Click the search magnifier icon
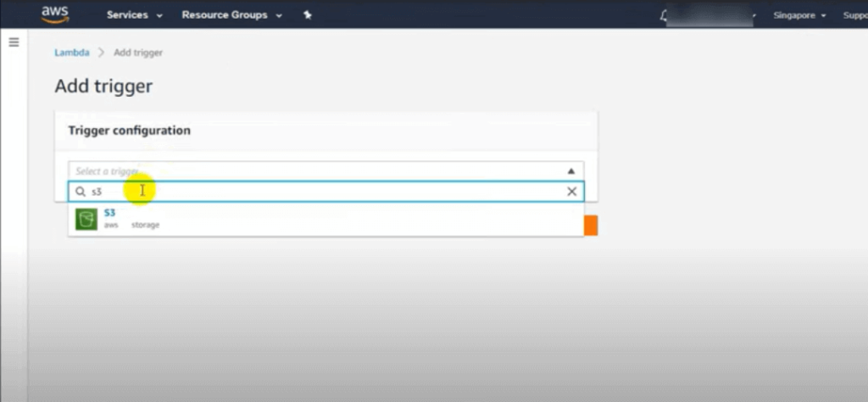868x402 pixels. (x=81, y=192)
